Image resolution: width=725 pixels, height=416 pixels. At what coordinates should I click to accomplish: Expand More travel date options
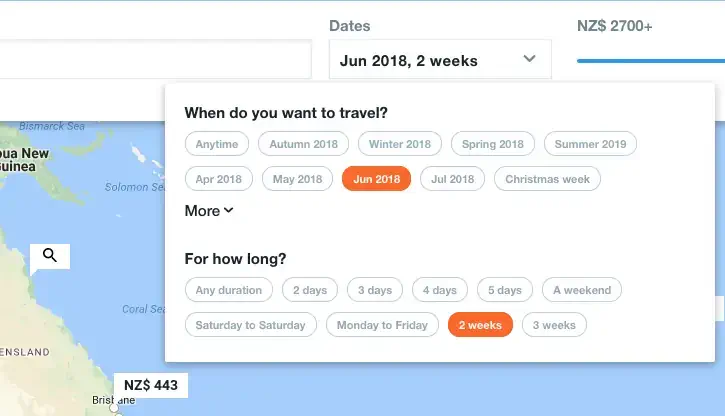coord(209,211)
